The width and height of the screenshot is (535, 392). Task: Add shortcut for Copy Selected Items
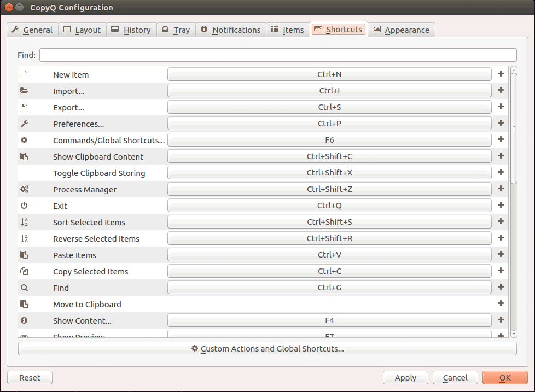501,270
